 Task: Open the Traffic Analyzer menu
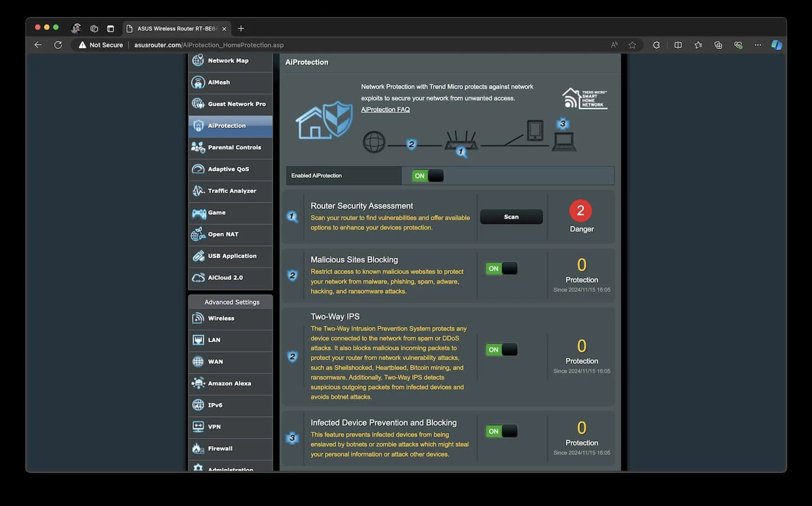(x=230, y=191)
